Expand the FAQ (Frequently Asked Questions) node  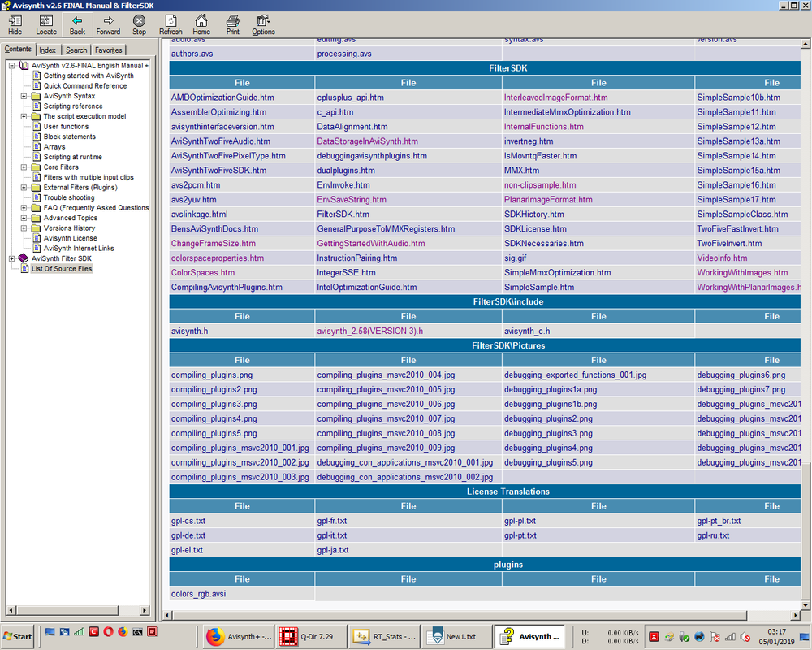coord(24,207)
